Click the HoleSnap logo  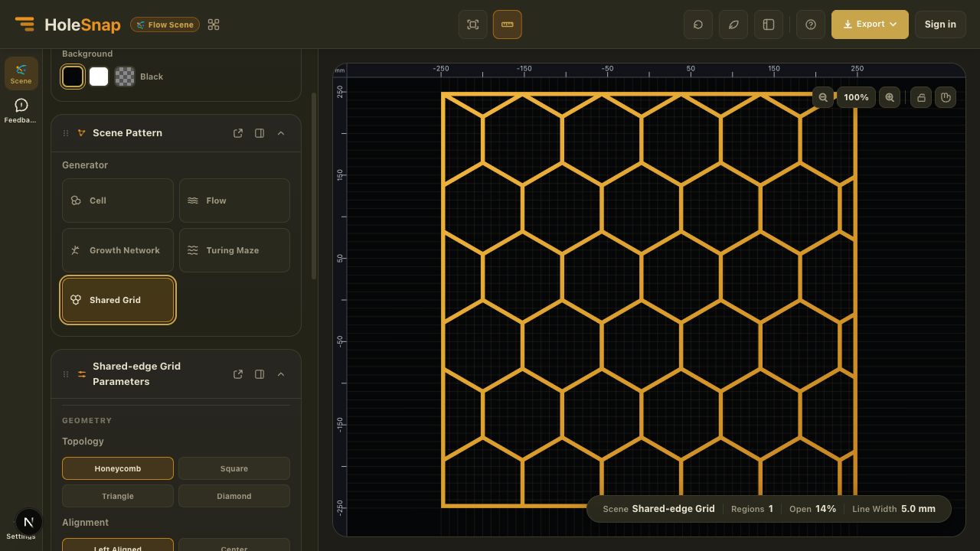pos(67,24)
